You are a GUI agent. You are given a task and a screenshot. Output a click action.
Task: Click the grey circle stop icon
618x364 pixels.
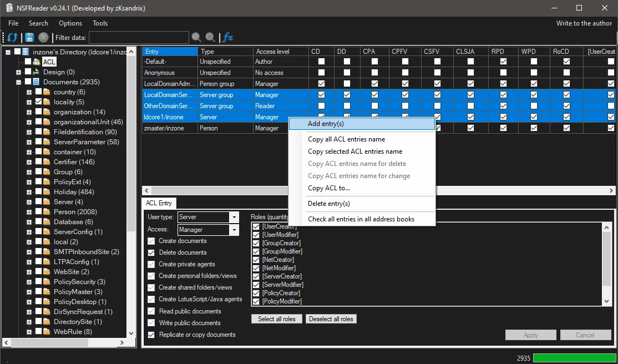point(43,38)
